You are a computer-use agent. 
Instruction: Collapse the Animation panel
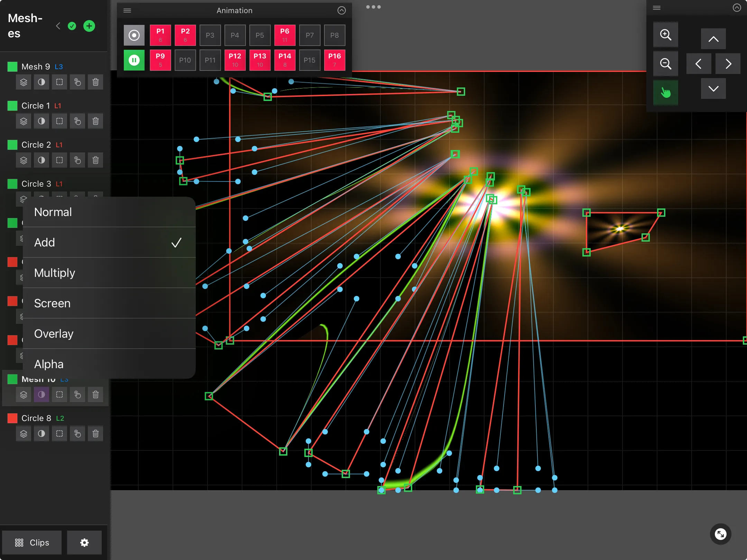pos(342,10)
